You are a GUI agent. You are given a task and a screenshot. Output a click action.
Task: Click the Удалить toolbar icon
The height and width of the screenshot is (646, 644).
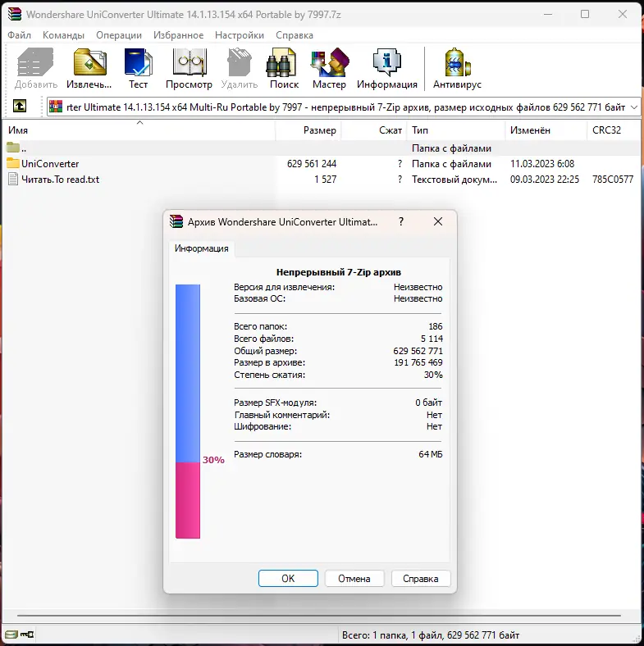coord(239,62)
